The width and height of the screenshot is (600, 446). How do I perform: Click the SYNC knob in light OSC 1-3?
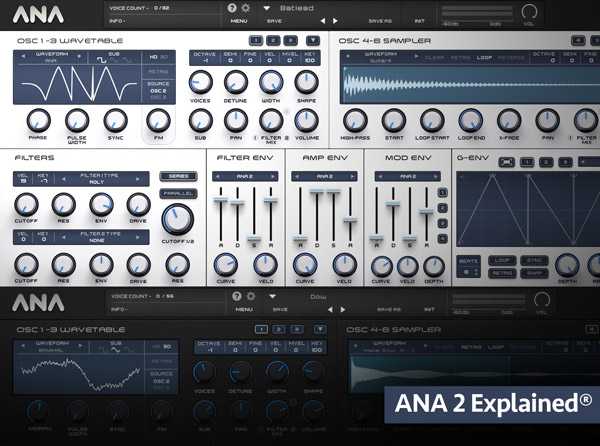coord(116,120)
